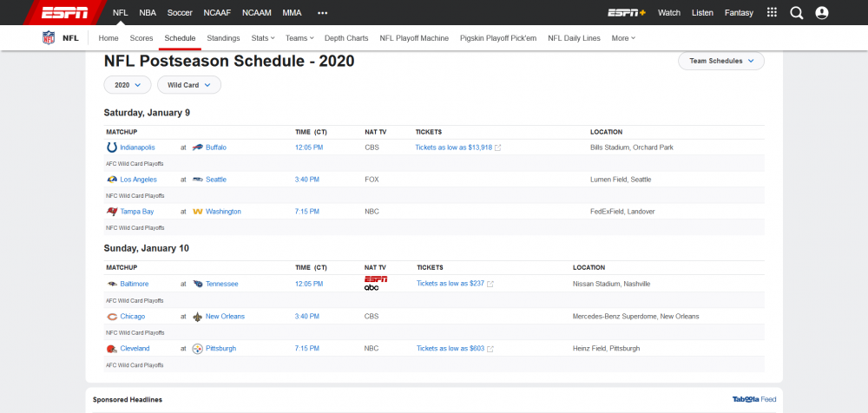Click the Indianapolis game 12:05 PM time
The width and height of the screenshot is (868, 413).
click(x=309, y=147)
